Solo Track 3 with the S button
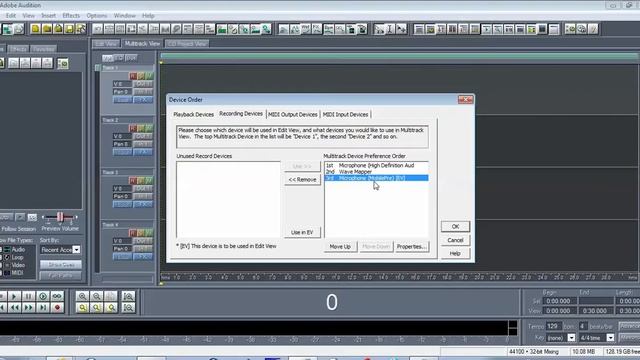The width and height of the screenshot is (640, 360). tap(141, 180)
